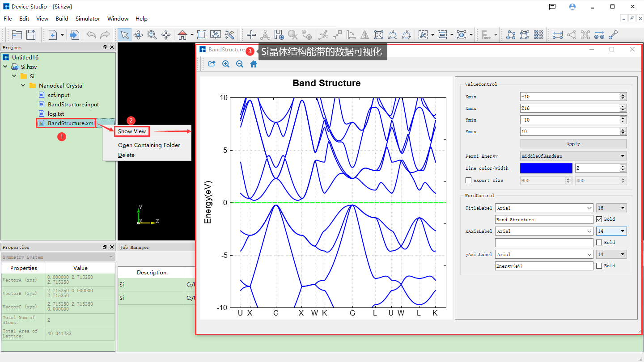644x362 pixels.
Task: Select the arrow pointer tool
Action: click(x=124, y=35)
